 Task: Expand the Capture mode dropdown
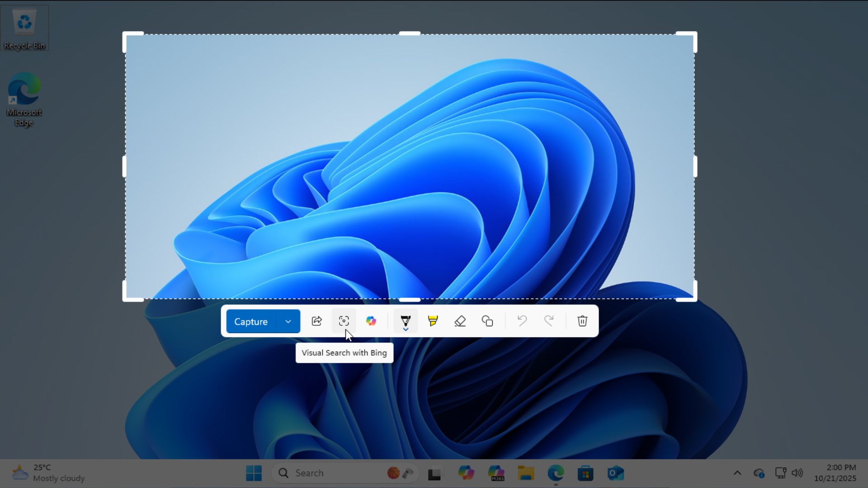click(288, 321)
